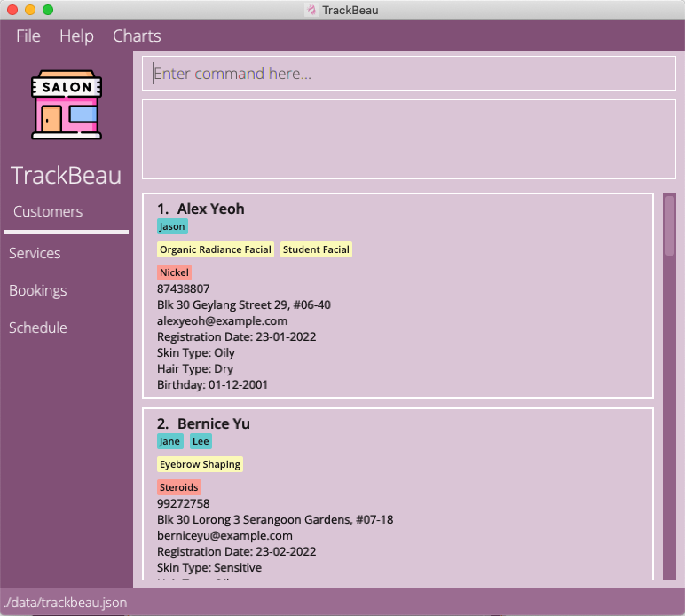Click the Student Facial service tag
Image resolution: width=685 pixels, height=616 pixels.
click(x=316, y=249)
